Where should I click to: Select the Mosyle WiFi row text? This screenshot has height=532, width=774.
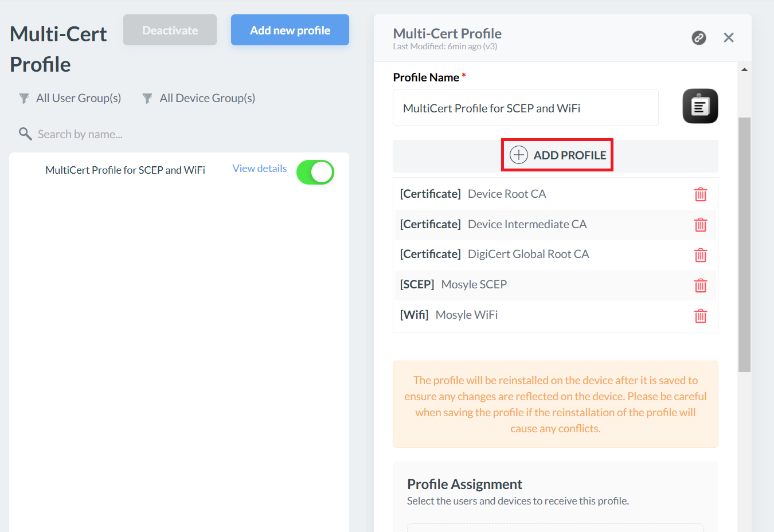(x=467, y=315)
